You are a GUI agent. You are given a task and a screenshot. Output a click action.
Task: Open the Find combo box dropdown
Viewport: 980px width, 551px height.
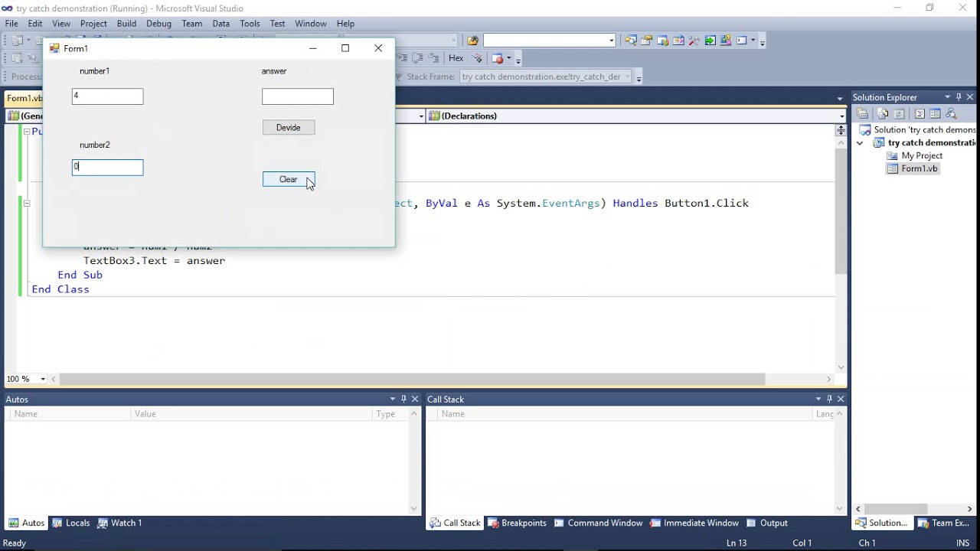point(611,41)
